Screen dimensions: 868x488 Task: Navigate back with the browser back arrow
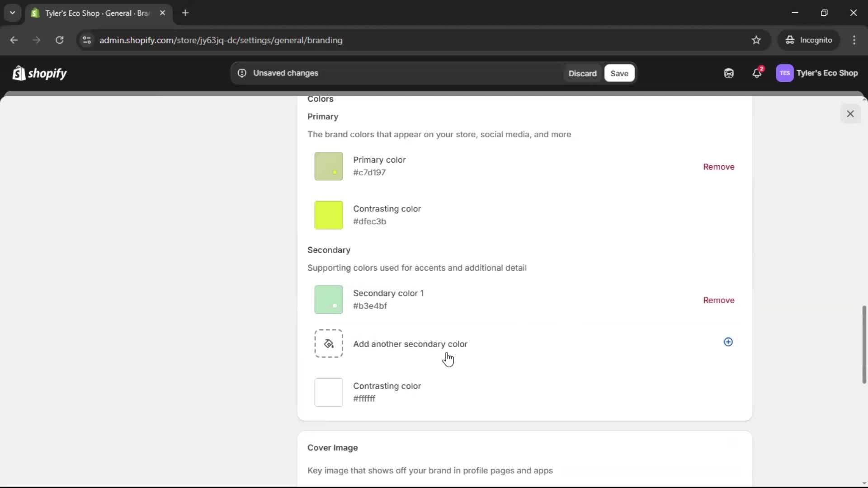(14, 40)
